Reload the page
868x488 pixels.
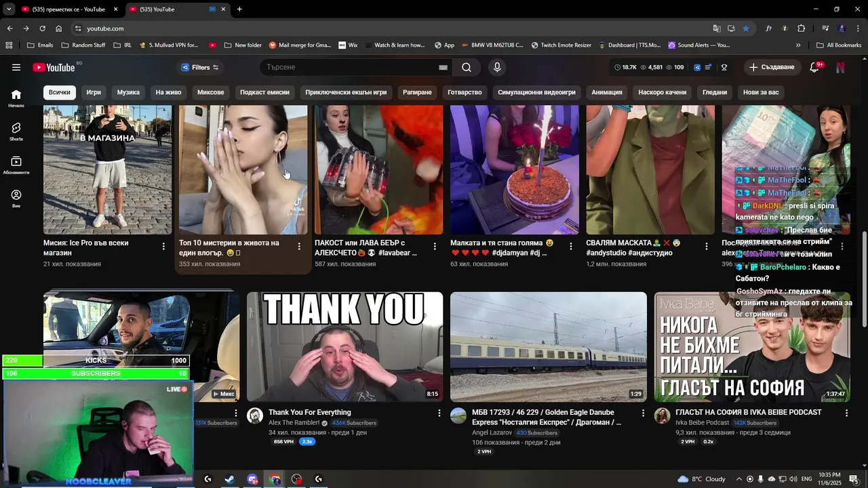click(x=42, y=28)
